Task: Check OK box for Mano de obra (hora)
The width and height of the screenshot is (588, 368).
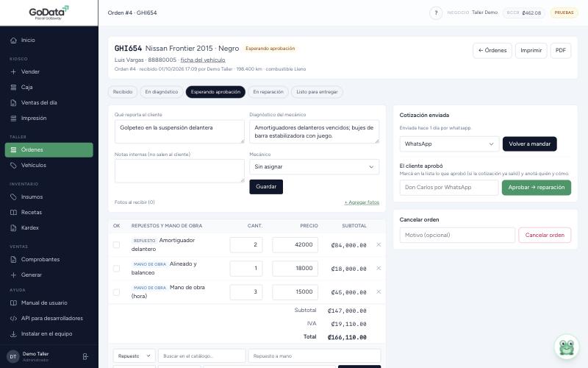Action: [x=117, y=292]
